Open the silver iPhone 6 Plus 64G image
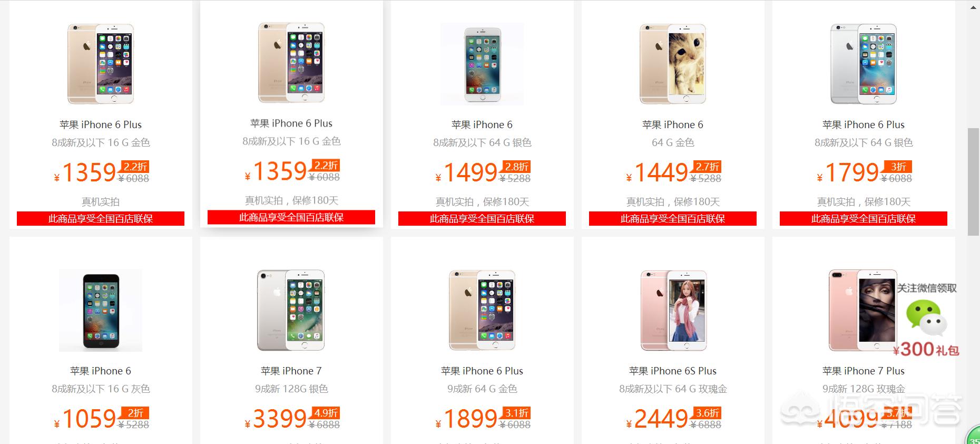The image size is (980, 444). click(864, 64)
